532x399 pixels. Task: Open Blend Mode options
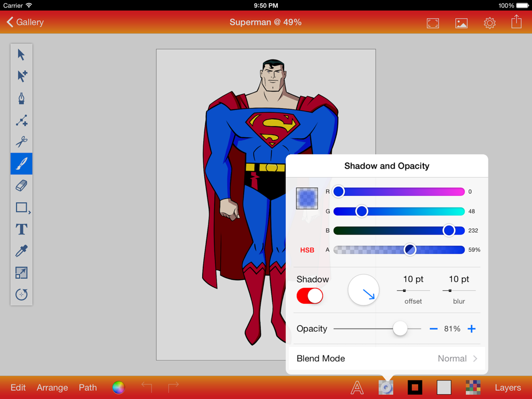(x=387, y=359)
